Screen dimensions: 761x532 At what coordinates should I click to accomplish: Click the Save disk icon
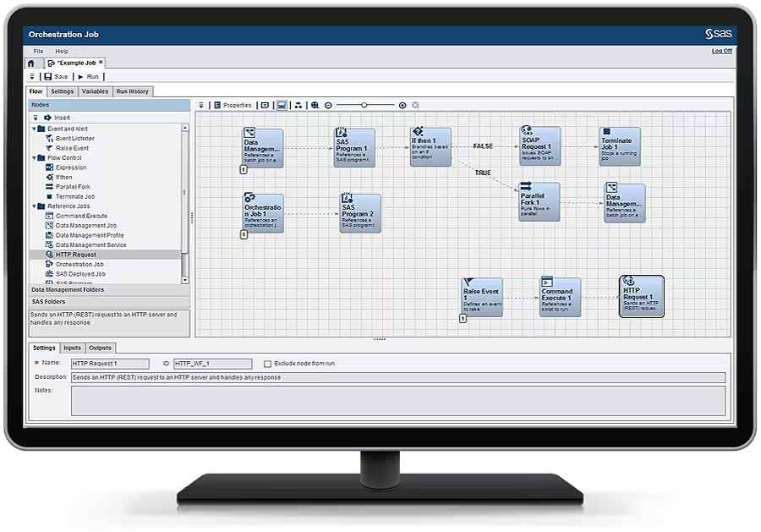pyautogui.click(x=48, y=77)
